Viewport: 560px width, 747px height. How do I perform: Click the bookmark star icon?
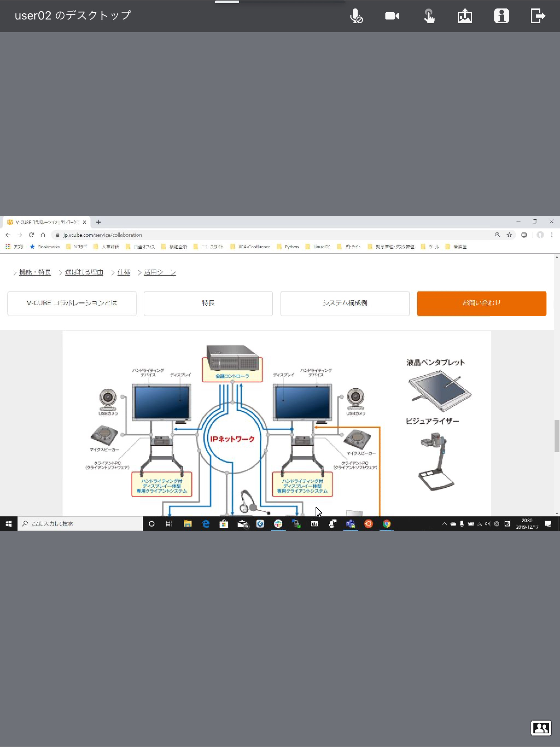click(509, 235)
